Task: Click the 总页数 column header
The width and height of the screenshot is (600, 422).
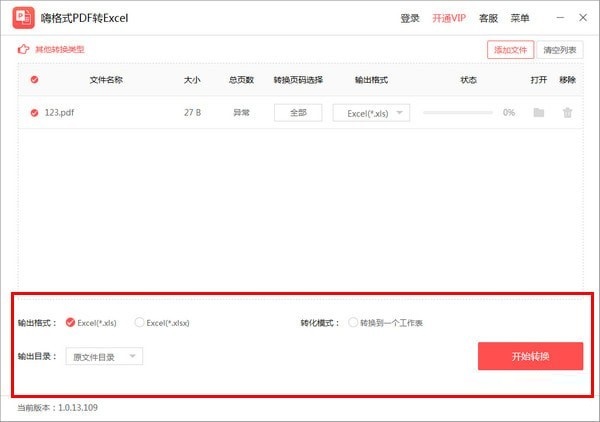Action: 241,80
